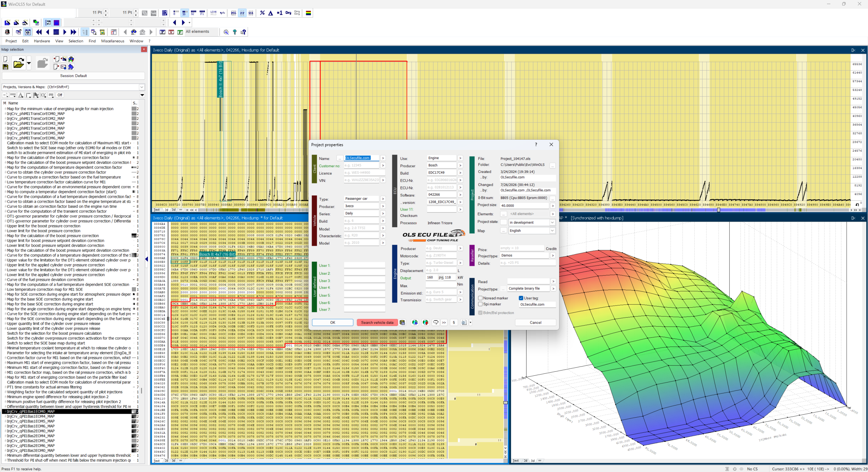Screen dimensions: 868x472
Task: Open the dropdown arrow at dialog bottom toolbar
Action: click(x=470, y=322)
